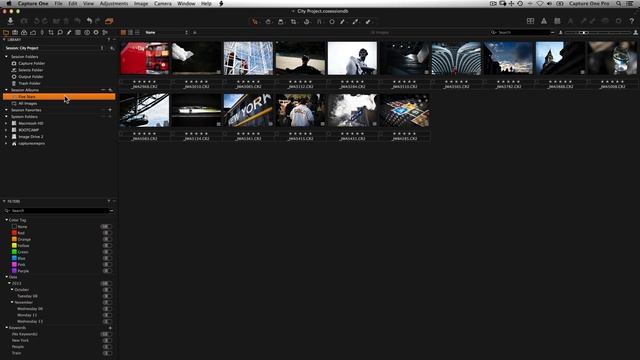Open the File menu
Screen dimensions: 640x360
coord(58,3)
